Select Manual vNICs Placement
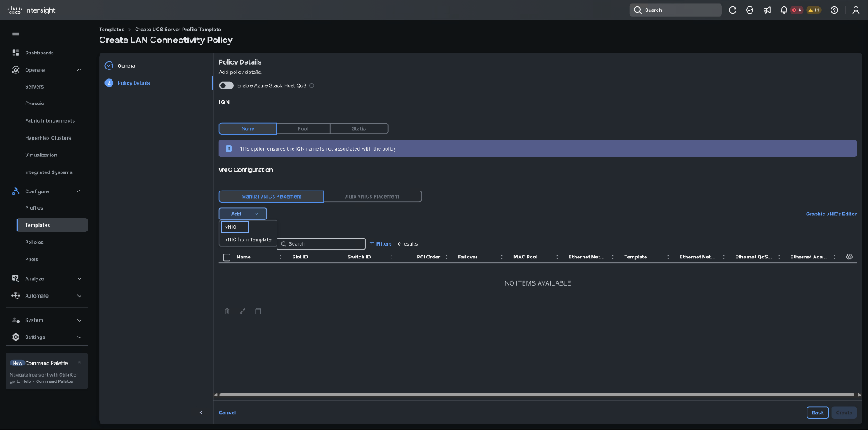This screenshot has height=430, width=868. [x=271, y=196]
